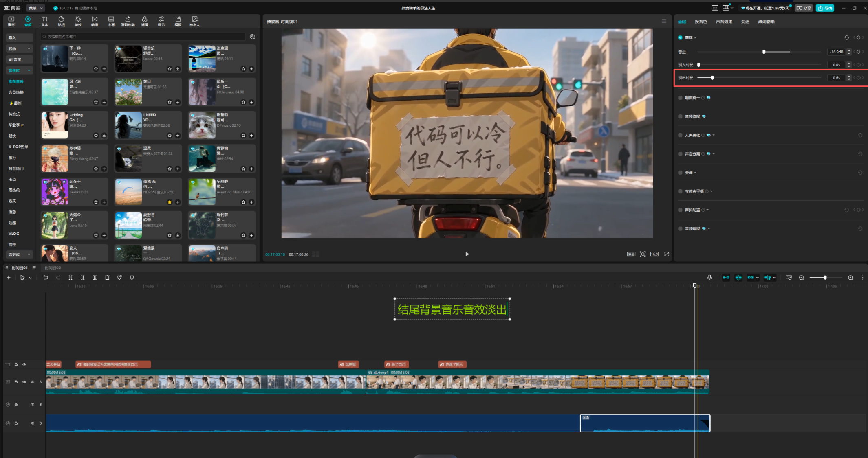The image size is (868, 458).
Task: Hide the text track using its eye icon
Action: (x=24, y=364)
